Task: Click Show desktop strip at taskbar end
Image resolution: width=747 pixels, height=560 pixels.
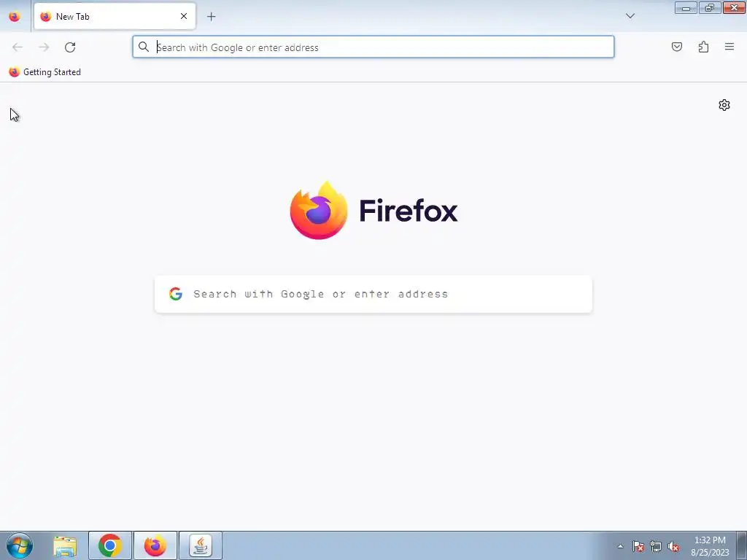Action: point(741,545)
